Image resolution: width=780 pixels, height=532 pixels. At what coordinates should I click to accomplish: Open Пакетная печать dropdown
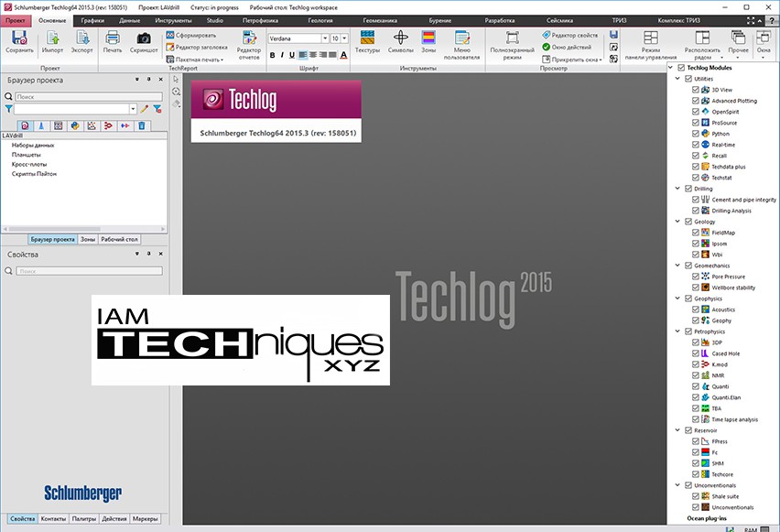195,60
